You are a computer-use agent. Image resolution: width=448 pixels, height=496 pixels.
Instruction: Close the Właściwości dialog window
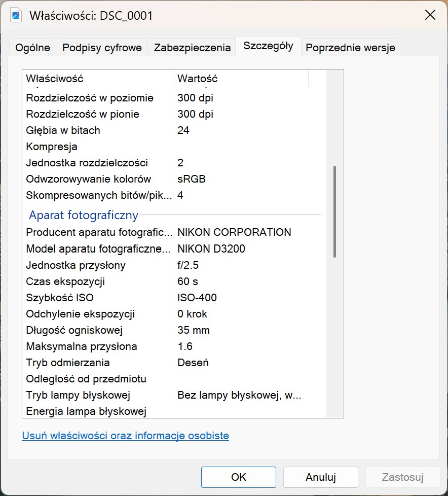click(430, 15)
